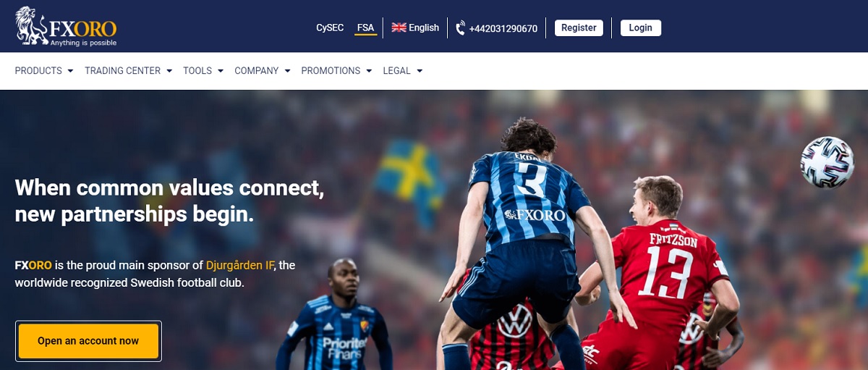
Task: Click the phone handset icon
Action: click(461, 28)
